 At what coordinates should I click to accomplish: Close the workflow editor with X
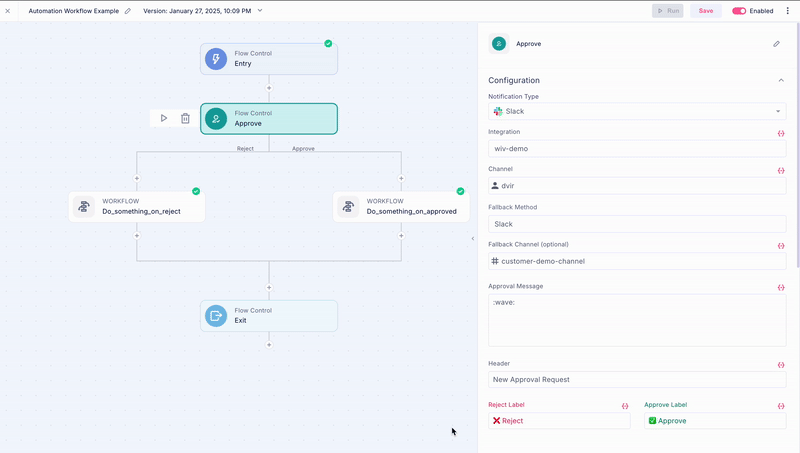(x=8, y=11)
